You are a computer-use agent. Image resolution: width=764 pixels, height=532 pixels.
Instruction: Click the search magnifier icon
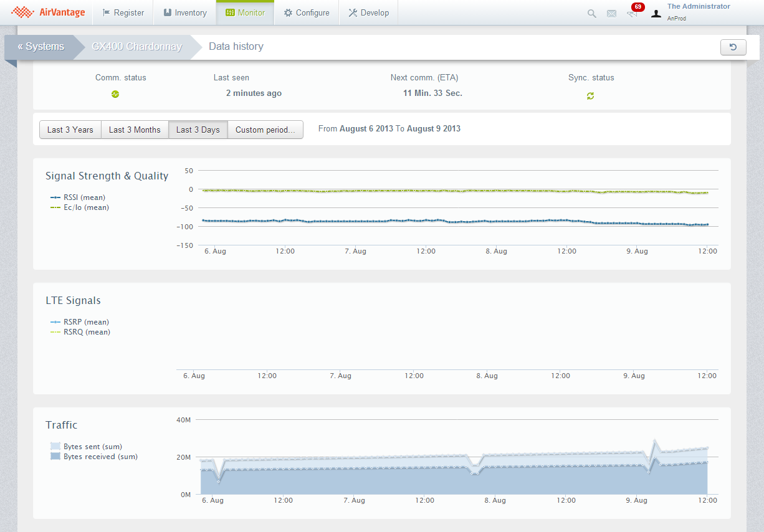coord(592,13)
